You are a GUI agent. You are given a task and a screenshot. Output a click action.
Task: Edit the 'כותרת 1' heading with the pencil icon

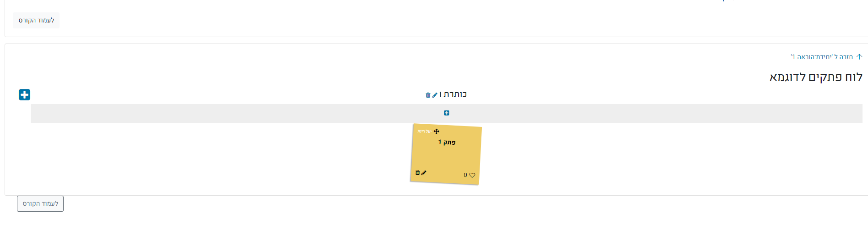[x=435, y=95]
